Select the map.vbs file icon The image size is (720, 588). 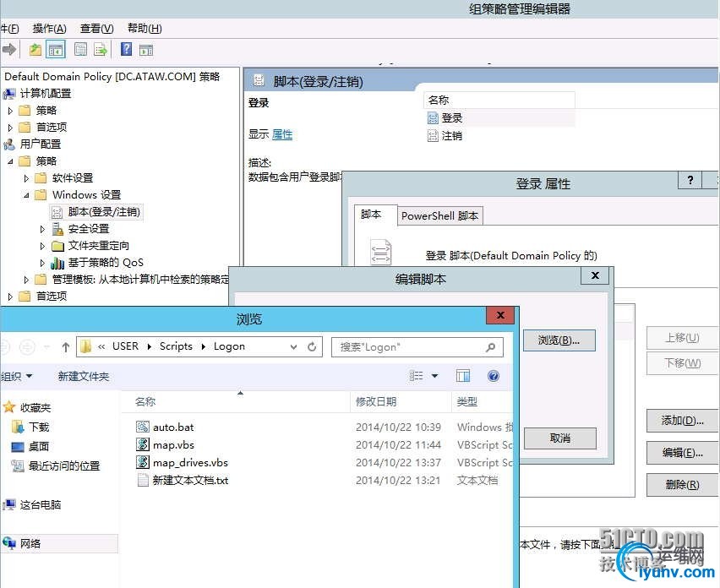(143, 444)
